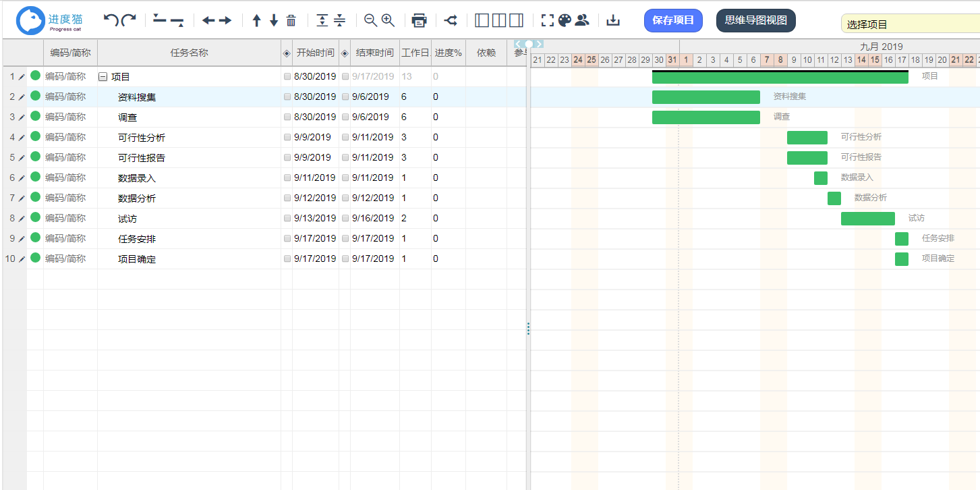This screenshot has width=980, height=490.
Task: Click the 试访 bar in the Gantt chart
Action: click(868, 219)
